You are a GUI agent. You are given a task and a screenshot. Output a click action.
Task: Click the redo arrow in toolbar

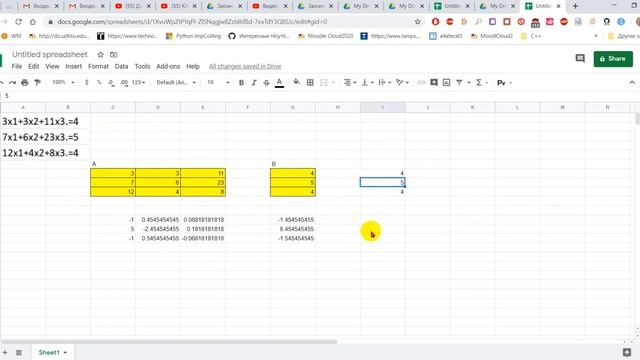[12, 82]
